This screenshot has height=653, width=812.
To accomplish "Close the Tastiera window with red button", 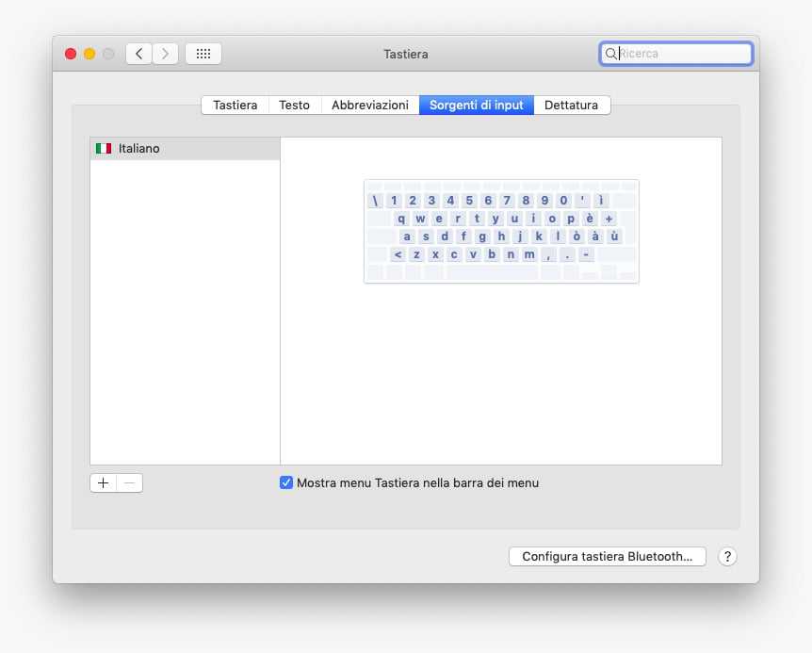I will click(71, 54).
